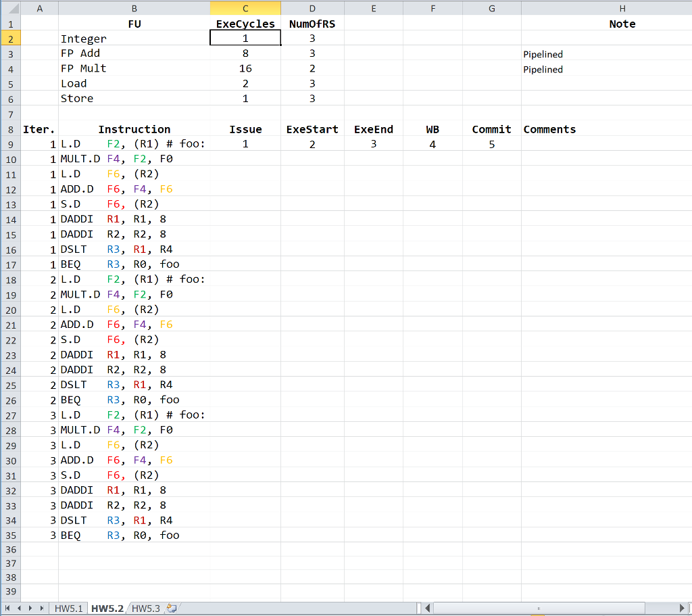
Task: Select column H header
Action: tap(622, 8)
